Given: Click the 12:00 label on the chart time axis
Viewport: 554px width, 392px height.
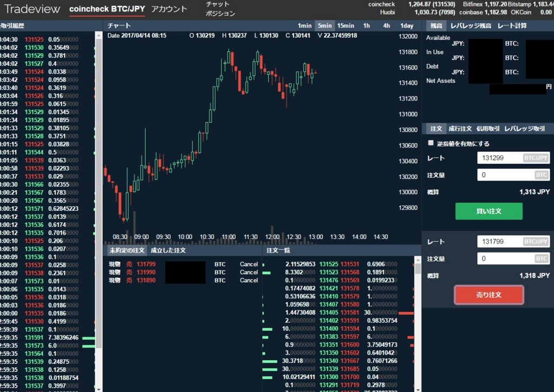Looking at the screenshot, I should tap(273, 237).
